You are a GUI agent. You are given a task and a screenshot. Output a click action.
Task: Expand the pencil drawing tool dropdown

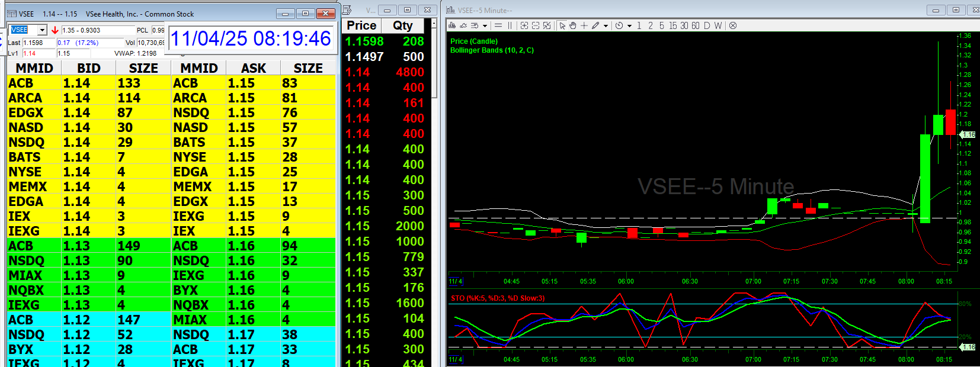(x=606, y=26)
